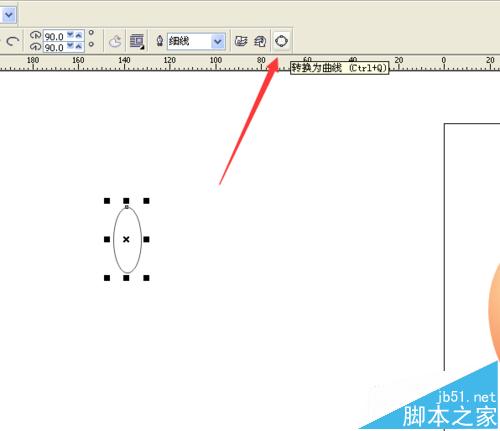This screenshot has height=431, width=500.
Task: Click the orange shape at the page's right edge
Action: (x=494, y=313)
